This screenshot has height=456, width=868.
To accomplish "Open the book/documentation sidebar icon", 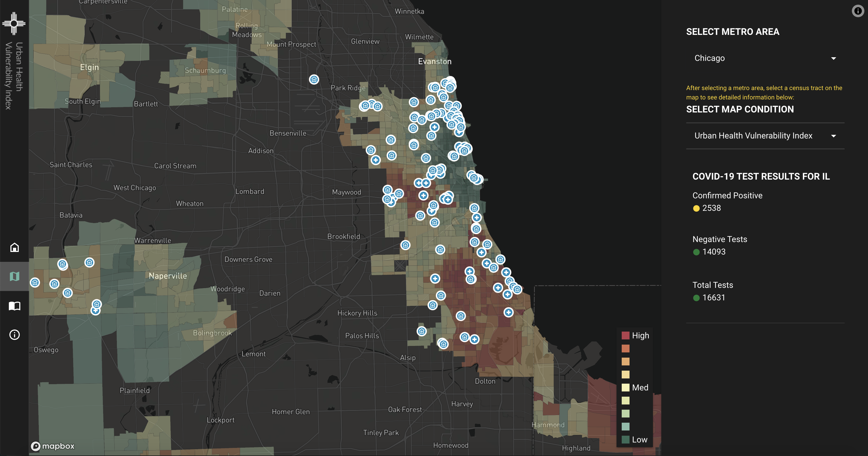I will pyautogui.click(x=15, y=306).
